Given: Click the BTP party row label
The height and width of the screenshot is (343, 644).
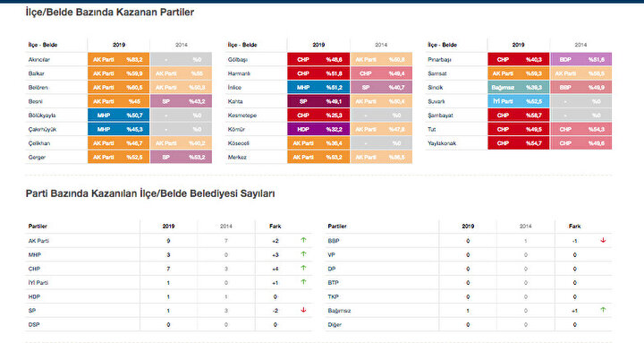Looking at the screenshot, I should (333, 283).
